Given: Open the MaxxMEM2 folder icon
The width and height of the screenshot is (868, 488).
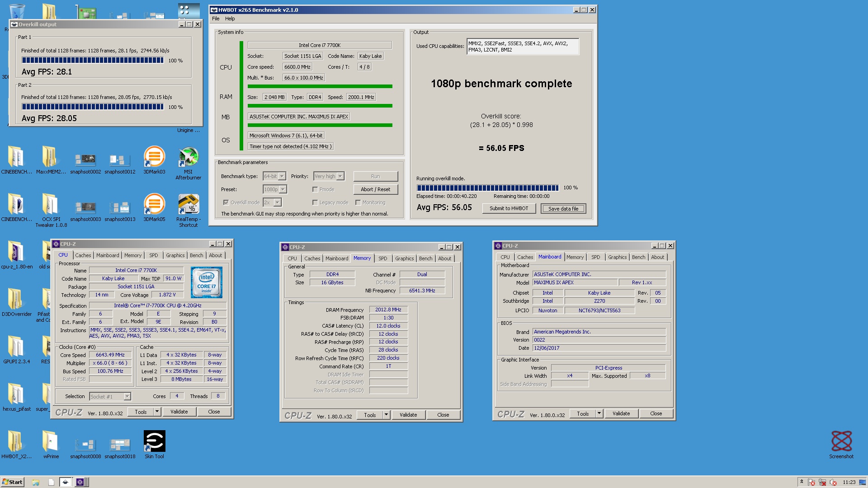Looking at the screenshot, I should pos(51,160).
